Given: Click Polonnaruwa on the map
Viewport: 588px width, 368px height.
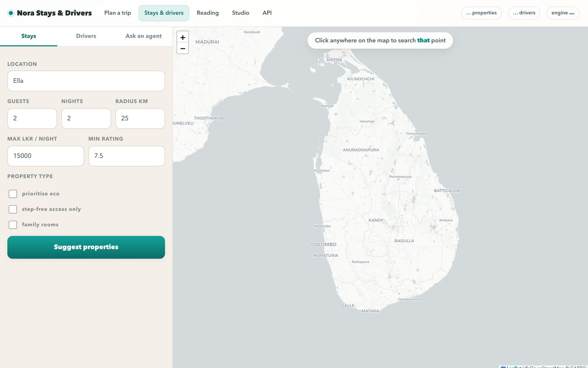Looking at the screenshot, I should point(400,177).
